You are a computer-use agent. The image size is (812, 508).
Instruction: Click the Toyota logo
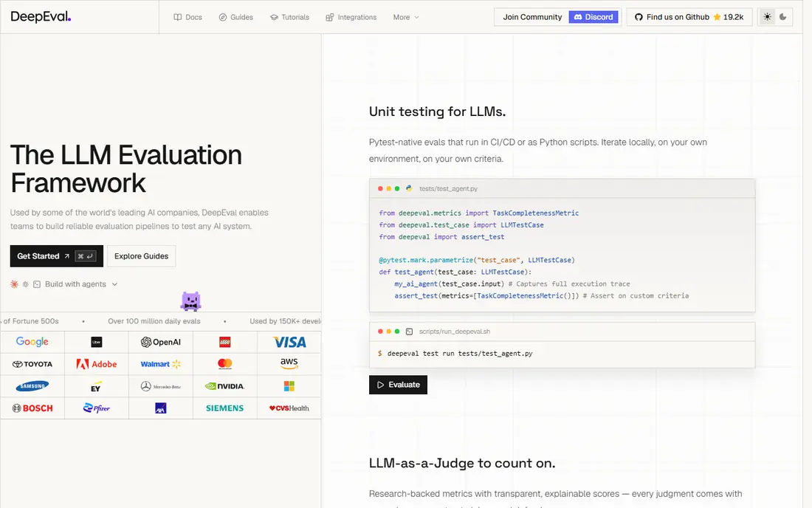32,364
